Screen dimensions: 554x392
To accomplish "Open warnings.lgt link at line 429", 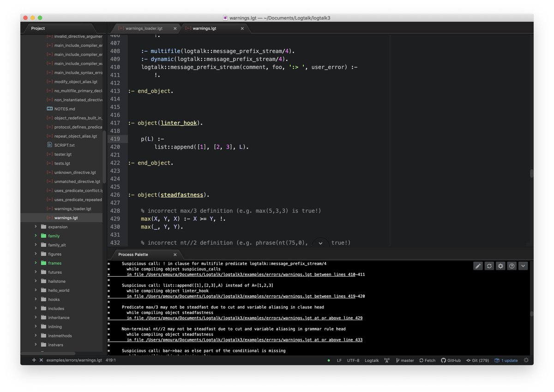I will pyautogui.click(x=245, y=318).
